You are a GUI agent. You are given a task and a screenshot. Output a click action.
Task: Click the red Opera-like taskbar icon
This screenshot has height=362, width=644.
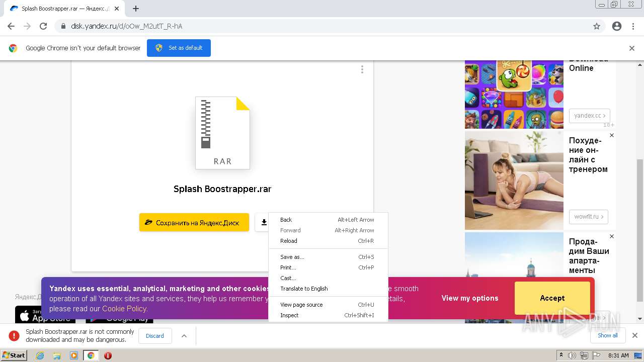tap(108, 355)
